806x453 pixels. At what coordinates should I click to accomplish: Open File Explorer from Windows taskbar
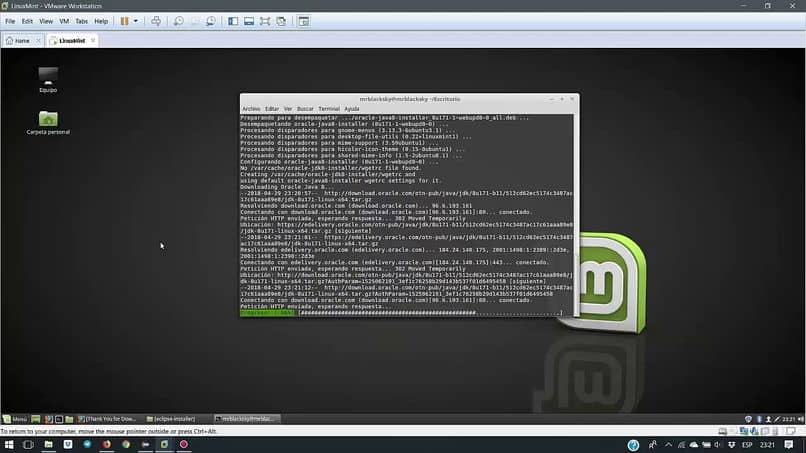tap(48, 444)
